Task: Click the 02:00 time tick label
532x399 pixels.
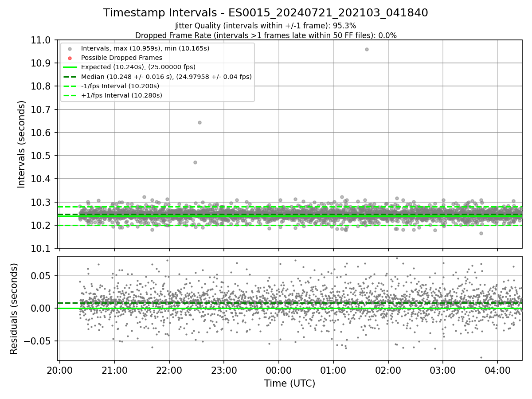Action: coord(388,371)
